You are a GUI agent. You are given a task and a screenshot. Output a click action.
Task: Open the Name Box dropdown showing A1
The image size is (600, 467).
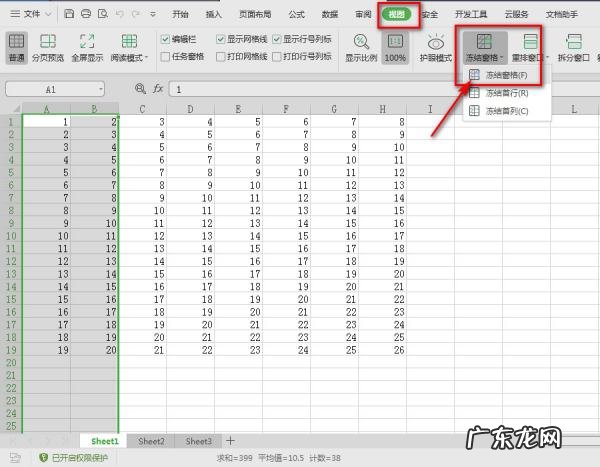[x=101, y=89]
